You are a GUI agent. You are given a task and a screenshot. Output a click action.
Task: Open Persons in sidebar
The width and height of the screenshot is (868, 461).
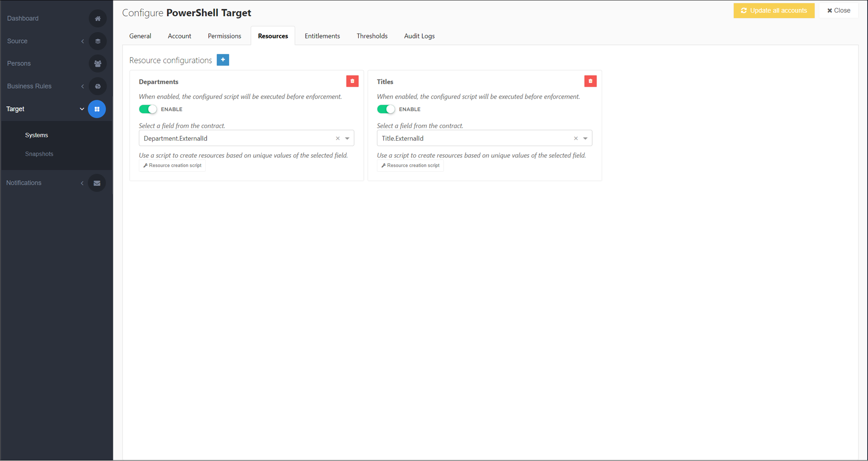pyautogui.click(x=19, y=64)
